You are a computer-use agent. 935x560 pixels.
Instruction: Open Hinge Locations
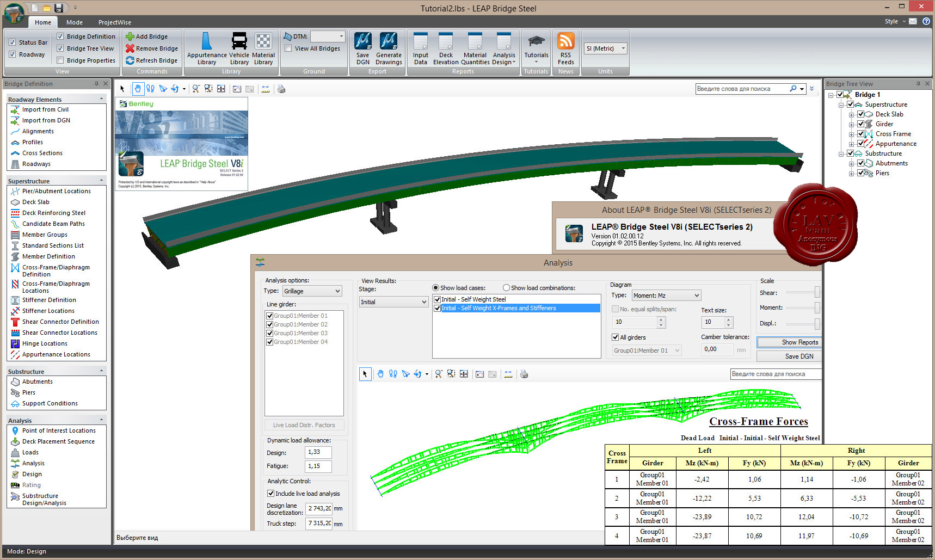(45, 343)
